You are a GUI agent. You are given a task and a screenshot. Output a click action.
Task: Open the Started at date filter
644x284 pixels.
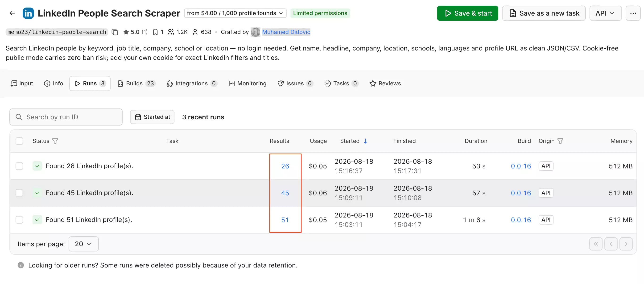[152, 117]
